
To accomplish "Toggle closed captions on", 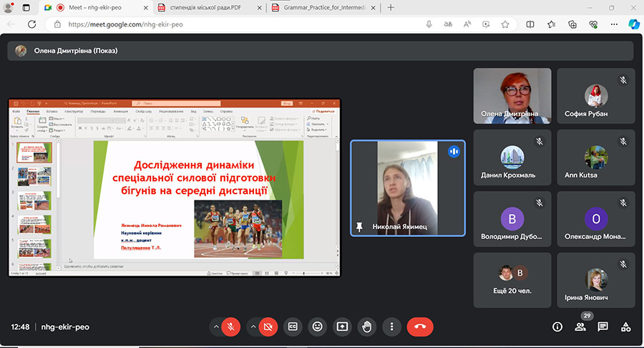I will pos(293,327).
